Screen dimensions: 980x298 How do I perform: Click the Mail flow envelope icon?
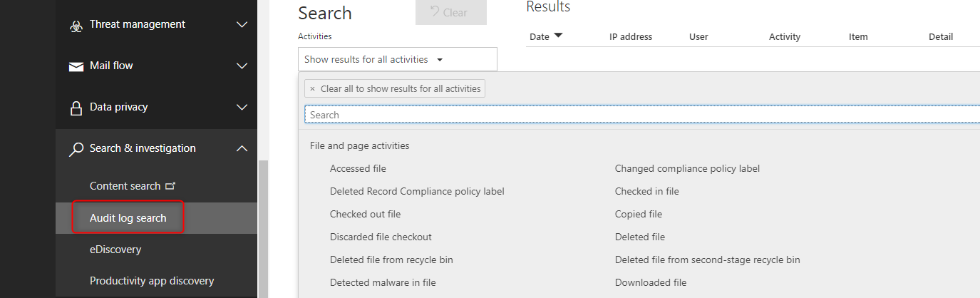pyautogui.click(x=76, y=66)
